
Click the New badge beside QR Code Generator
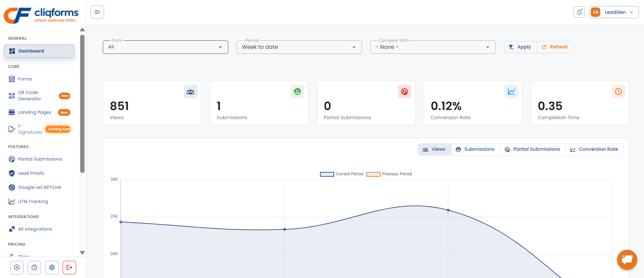coord(65,96)
